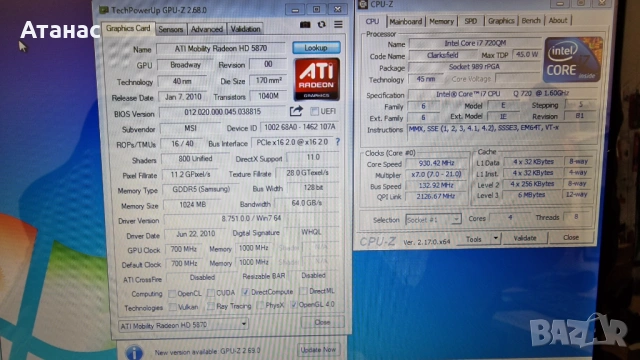640x360 pixels.
Task: Click the Update Now button
Action: pos(318,350)
